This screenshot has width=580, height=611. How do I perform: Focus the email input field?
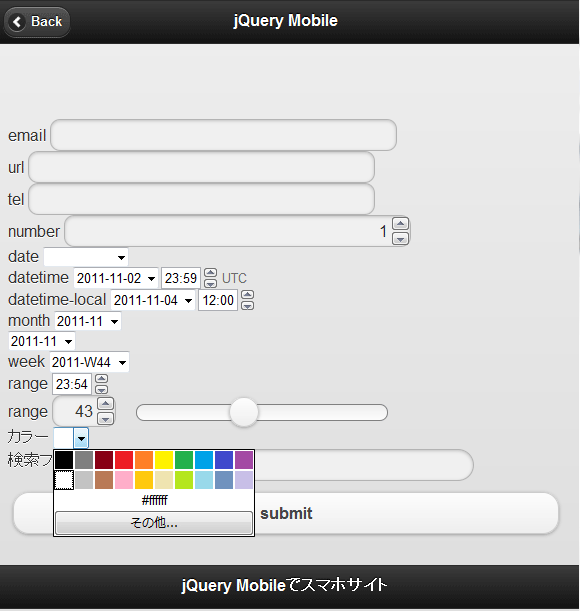click(223, 135)
